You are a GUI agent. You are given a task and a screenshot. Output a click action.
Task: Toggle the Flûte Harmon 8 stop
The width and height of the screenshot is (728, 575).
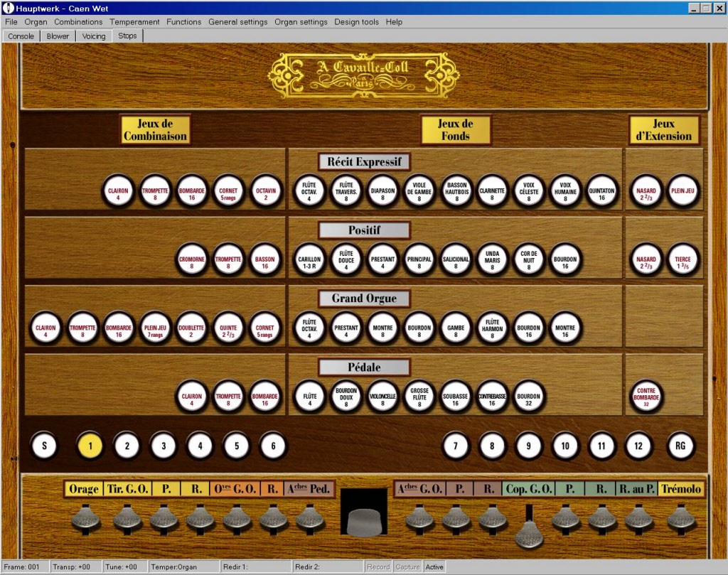point(492,328)
